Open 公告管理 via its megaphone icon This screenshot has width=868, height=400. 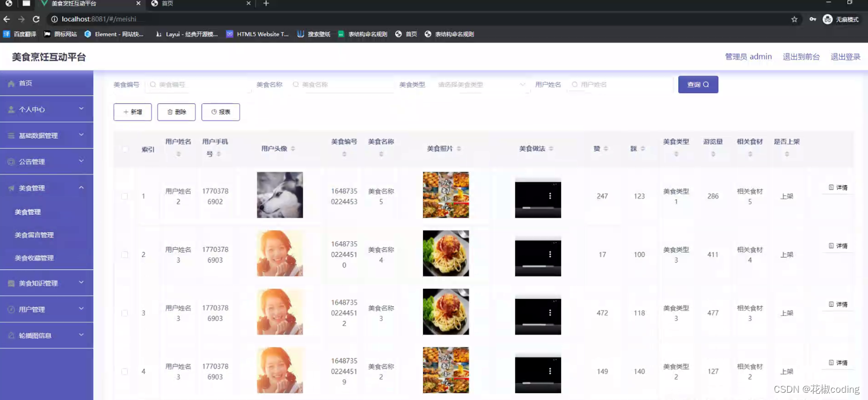12,161
